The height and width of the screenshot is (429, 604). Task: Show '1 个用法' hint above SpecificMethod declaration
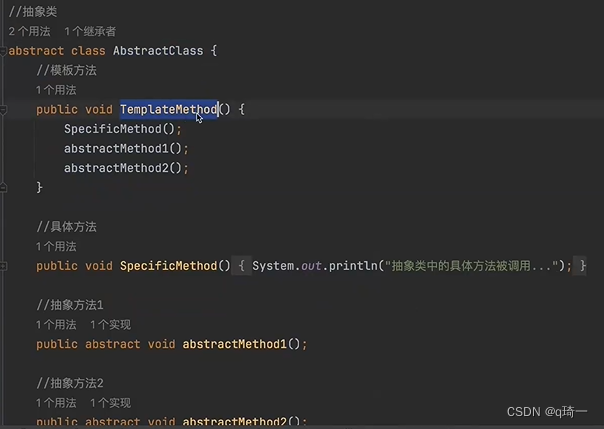pyautogui.click(x=56, y=246)
